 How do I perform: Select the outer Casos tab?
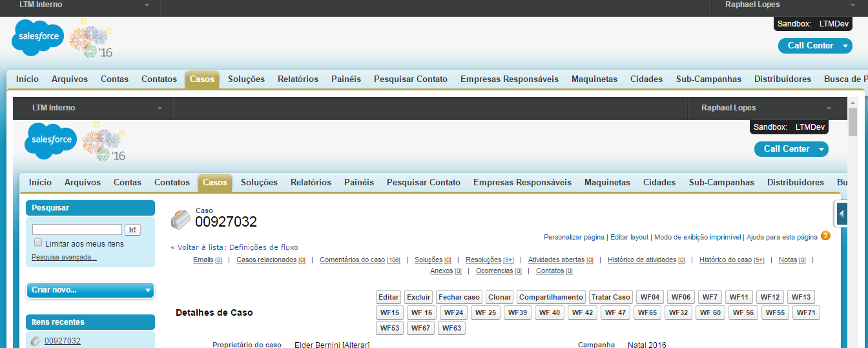point(202,79)
